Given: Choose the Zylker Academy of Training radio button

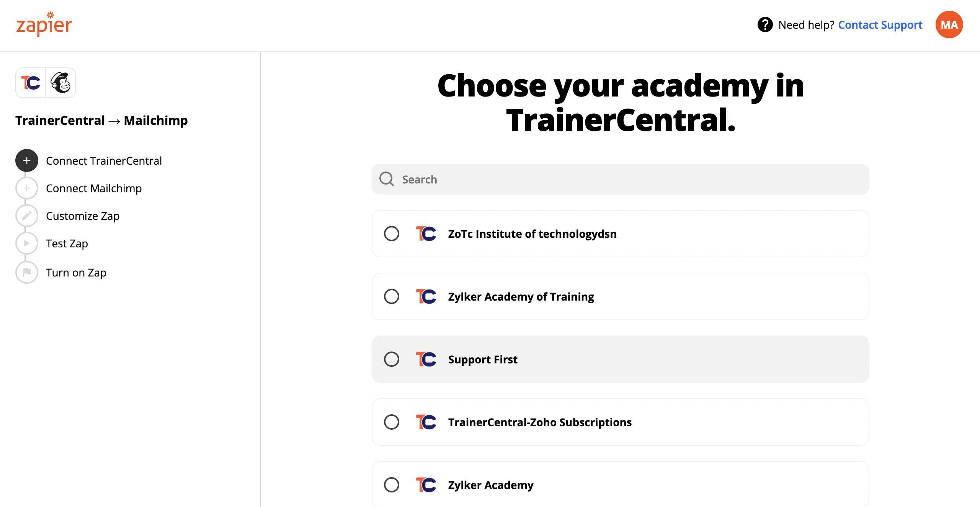Looking at the screenshot, I should 392,296.
